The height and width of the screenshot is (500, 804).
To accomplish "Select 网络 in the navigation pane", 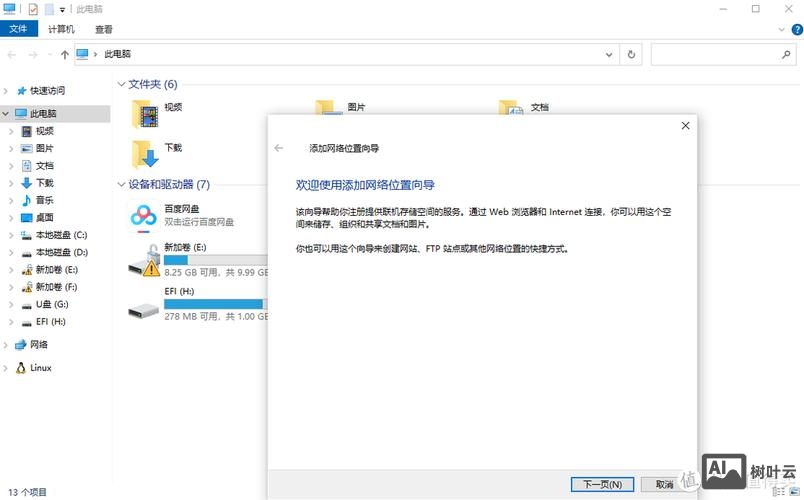I will click(38, 345).
